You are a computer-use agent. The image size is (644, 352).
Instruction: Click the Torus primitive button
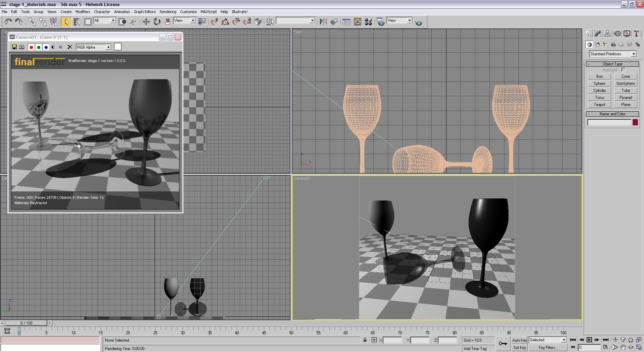click(599, 98)
